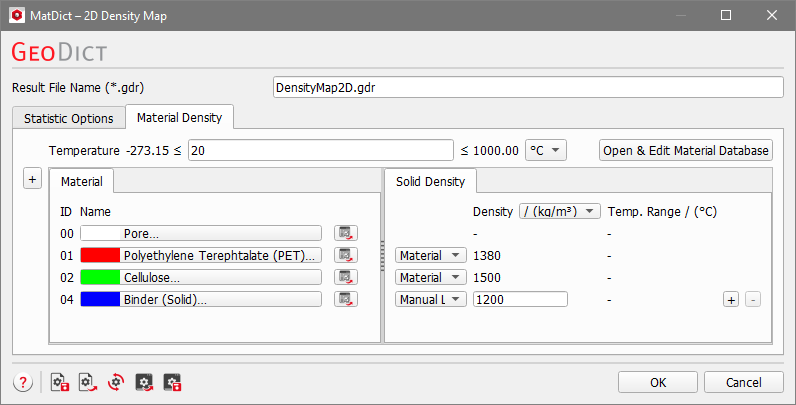Click the panel splitter handle between Material and Solid Density
The height and width of the screenshot is (405, 796).
pos(382,256)
